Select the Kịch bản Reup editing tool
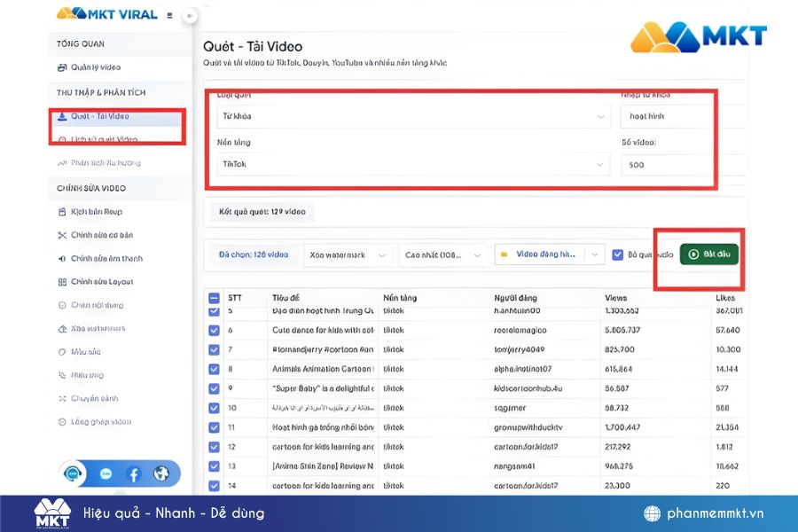 point(93,211)
